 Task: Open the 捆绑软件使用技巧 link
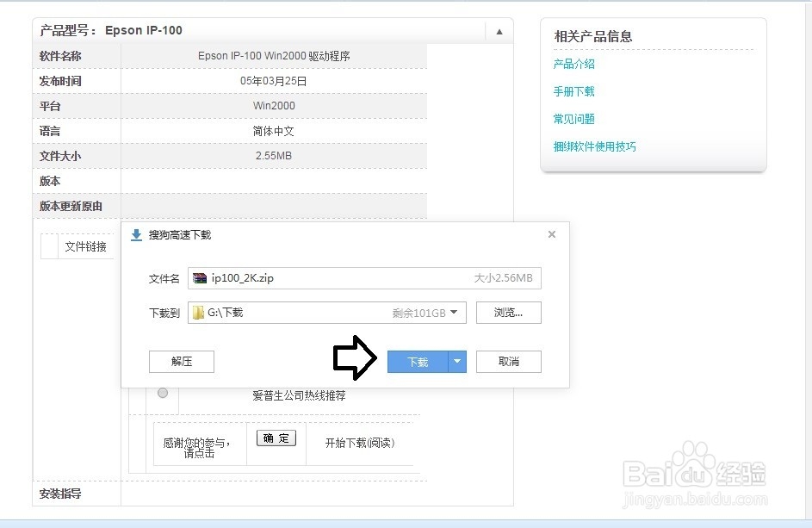click(x=594, y=146)
